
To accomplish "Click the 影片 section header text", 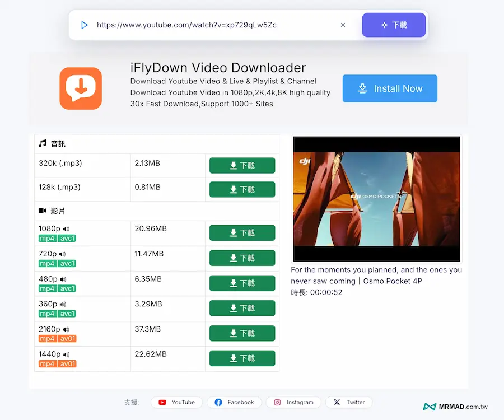I will (x=58, y=211).
